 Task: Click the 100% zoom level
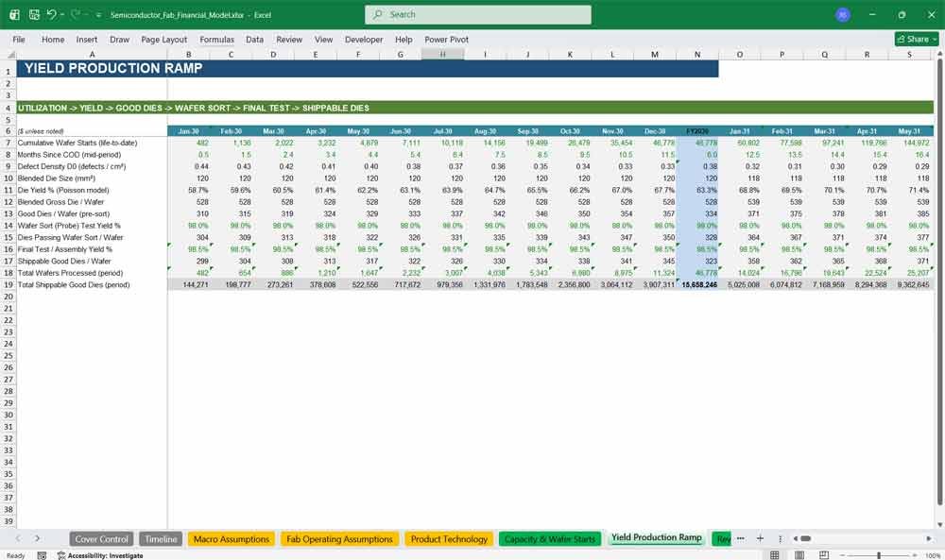click(933, 555)
